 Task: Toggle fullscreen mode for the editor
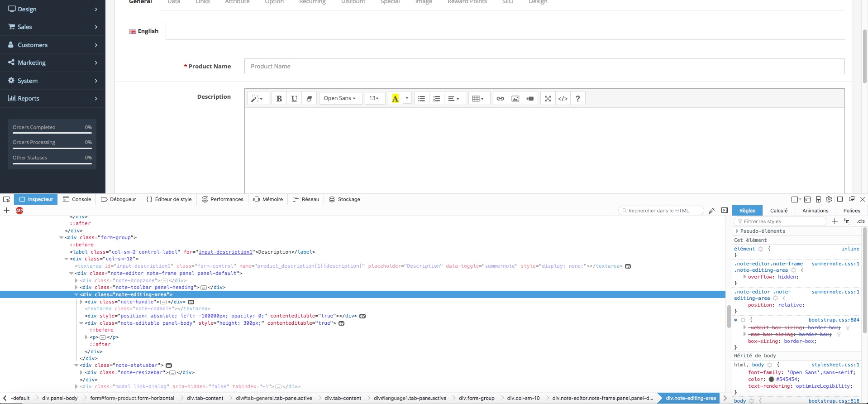pos(548,98)
